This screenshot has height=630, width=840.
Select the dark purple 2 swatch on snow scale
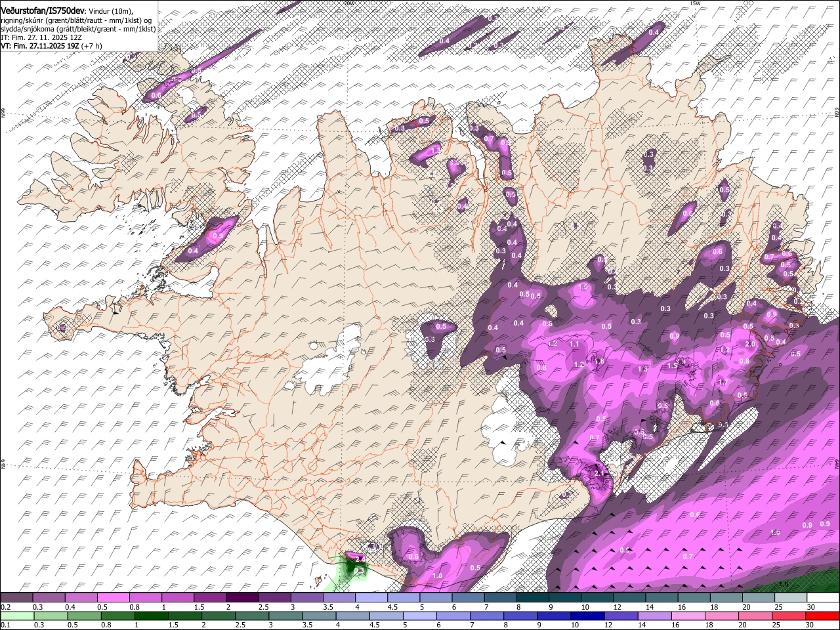coord(242,598)
